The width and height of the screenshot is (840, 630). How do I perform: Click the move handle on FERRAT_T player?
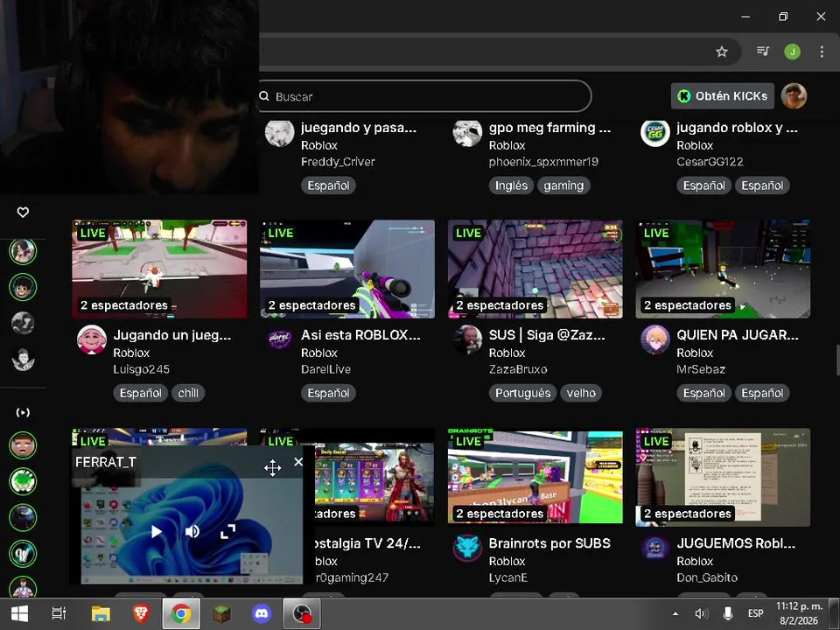click(x=273, y=467)
